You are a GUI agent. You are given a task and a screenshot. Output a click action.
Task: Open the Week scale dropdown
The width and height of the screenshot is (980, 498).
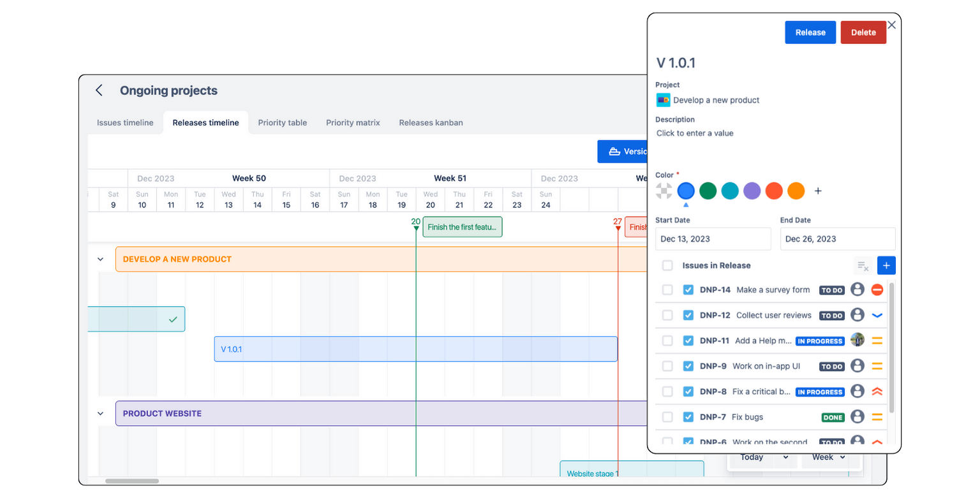click(829, 457)
